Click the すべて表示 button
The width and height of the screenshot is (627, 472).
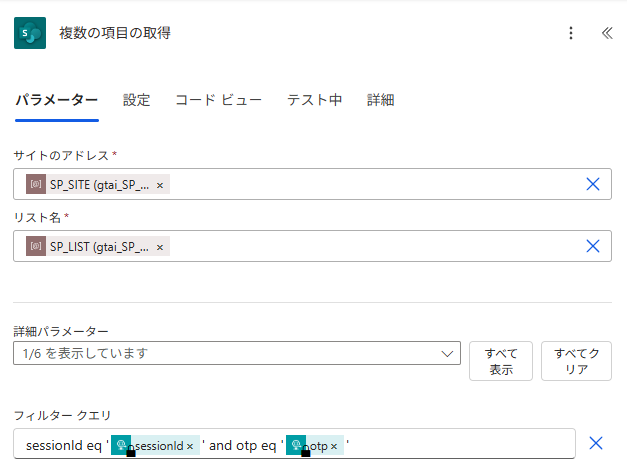[x=501, y=361]
